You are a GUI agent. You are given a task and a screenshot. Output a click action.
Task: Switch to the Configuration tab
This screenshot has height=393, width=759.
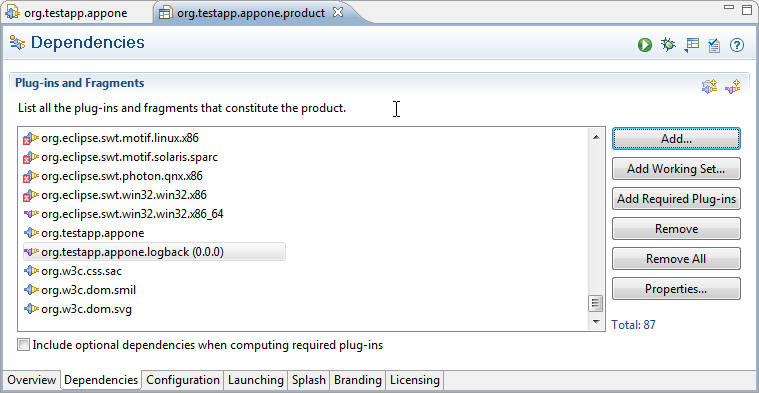pyautogui.click(x=183, y=380)
